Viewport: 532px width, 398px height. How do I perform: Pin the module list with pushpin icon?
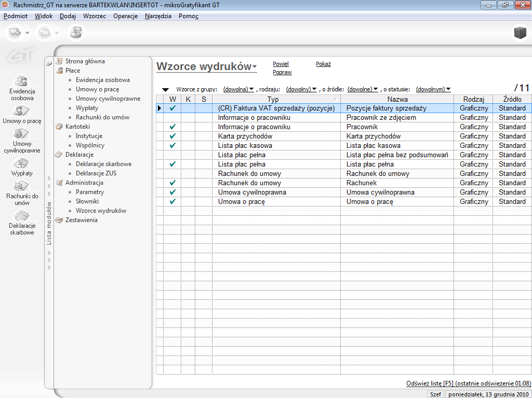pyautogui.click(x=49, y=63)
